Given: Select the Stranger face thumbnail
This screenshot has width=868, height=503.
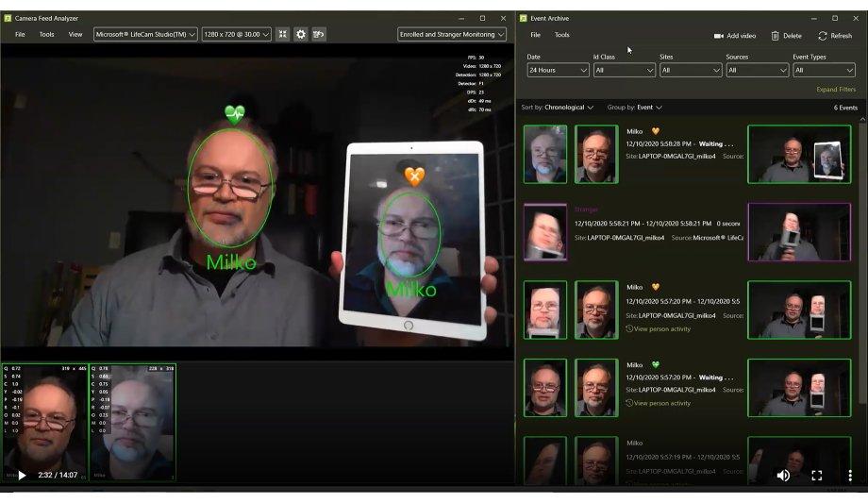Looking at the screenshot, I should pyautogui.click(x=545, y=231).
